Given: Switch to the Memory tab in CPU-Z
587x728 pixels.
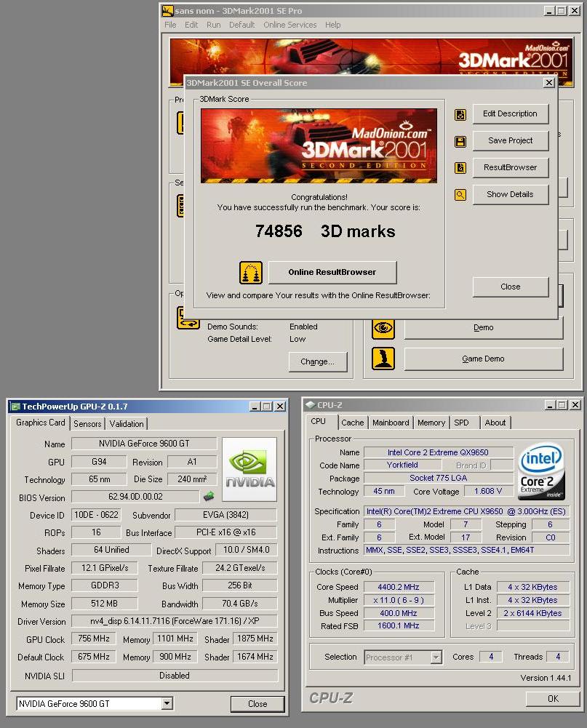Looking at the screenshot, I should (431, 423).
